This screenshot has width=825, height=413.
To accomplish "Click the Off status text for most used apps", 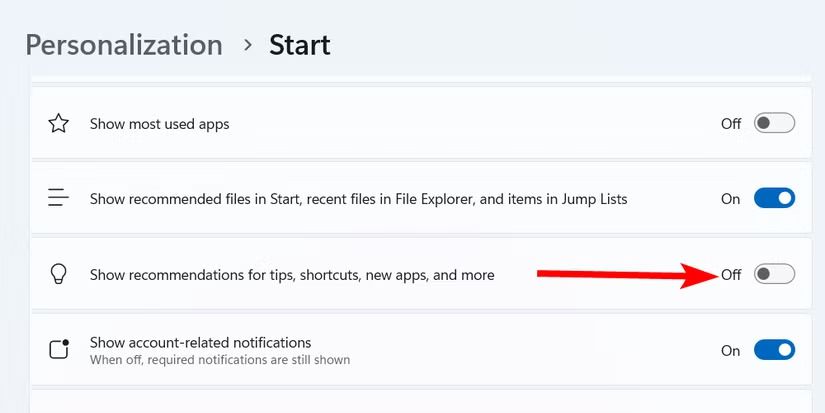I will pyautogui.click(x=731, y=124).
